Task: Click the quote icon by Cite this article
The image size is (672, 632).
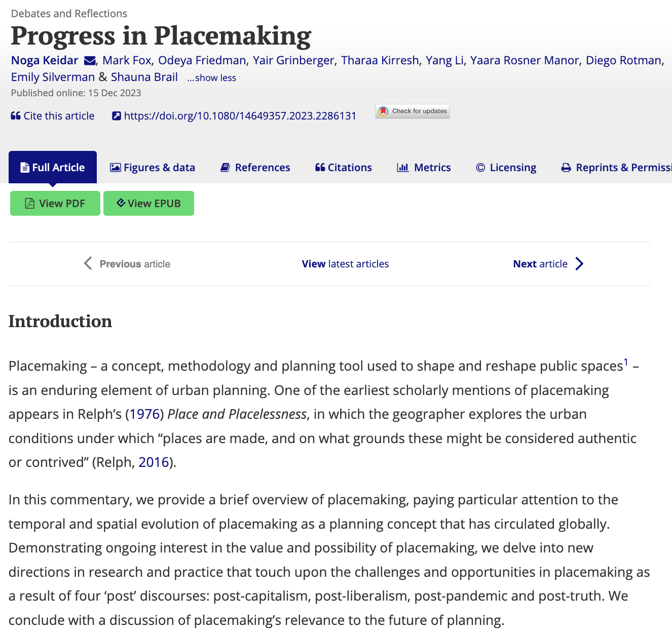Action: (16, 116)
